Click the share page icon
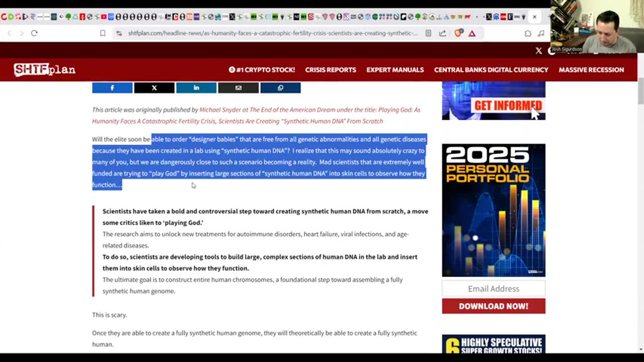644x362 pixels. pyautogui.click(x=442, y=33)
